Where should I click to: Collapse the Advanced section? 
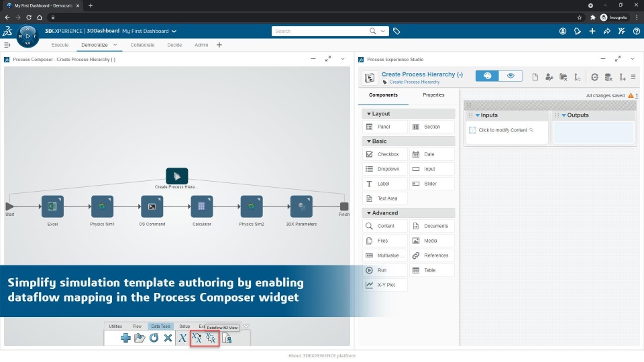369,213
